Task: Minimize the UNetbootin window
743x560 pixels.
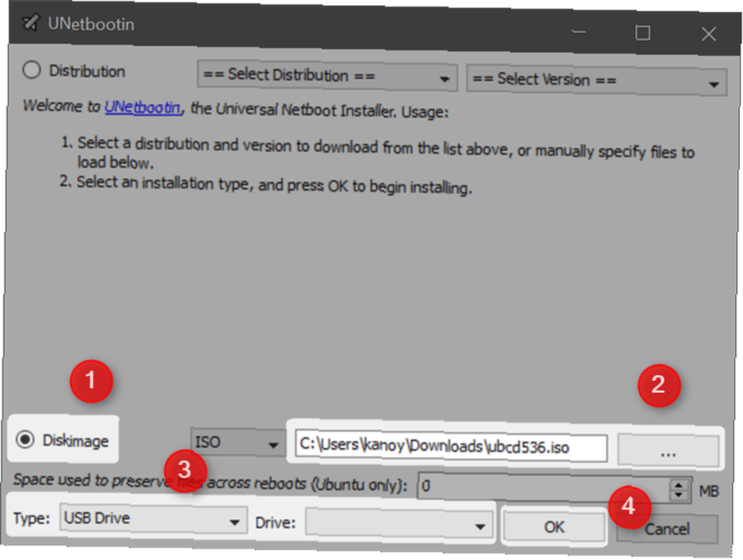Action: (x=579, y=32)
